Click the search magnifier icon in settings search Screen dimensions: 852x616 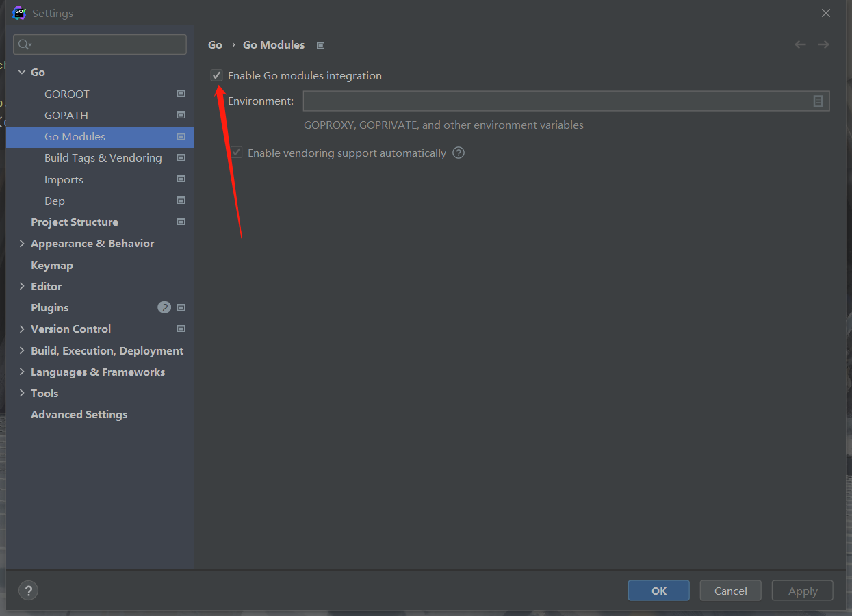(x=25, y=44)
